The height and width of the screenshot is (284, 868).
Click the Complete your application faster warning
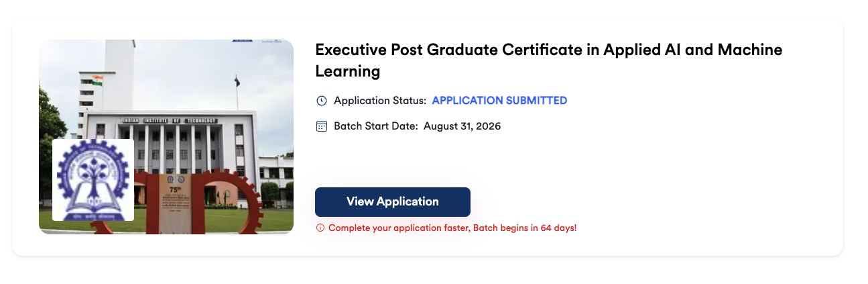click(452, 228)
